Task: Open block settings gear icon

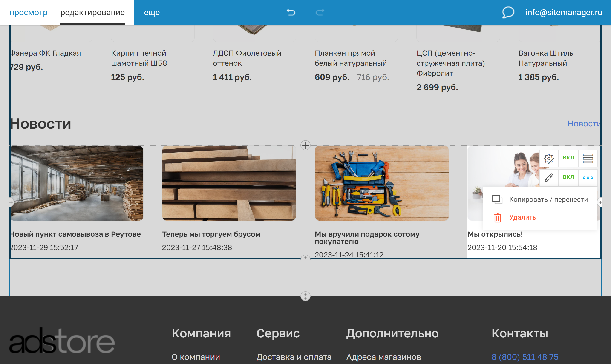Action: (548, 159)
